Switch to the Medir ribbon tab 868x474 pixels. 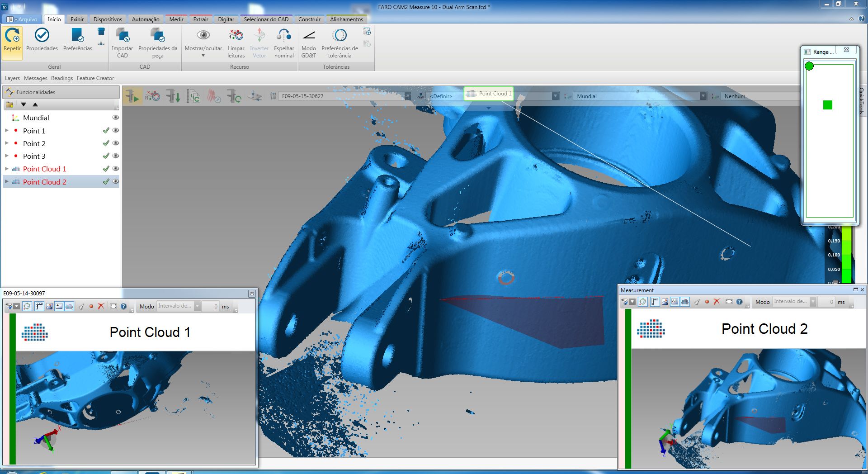click(x=176, y=19)
